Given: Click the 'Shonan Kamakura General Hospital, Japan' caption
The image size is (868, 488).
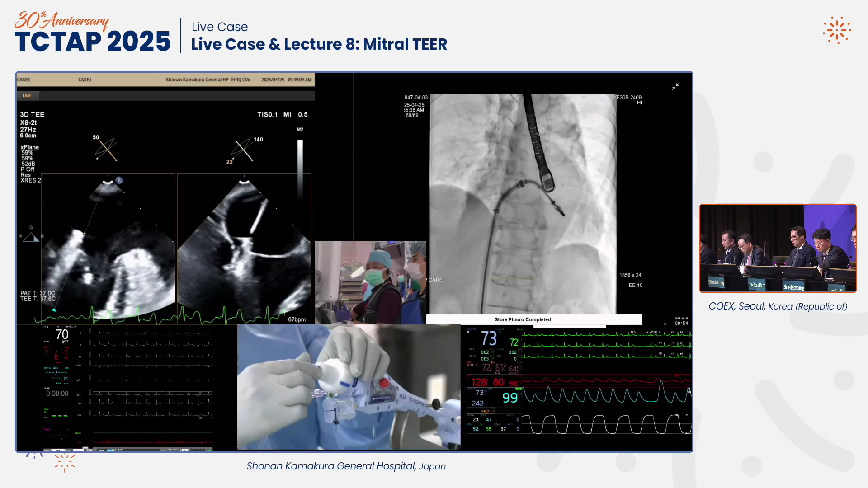Looking at the screenshot, I should tap(346, 466).
